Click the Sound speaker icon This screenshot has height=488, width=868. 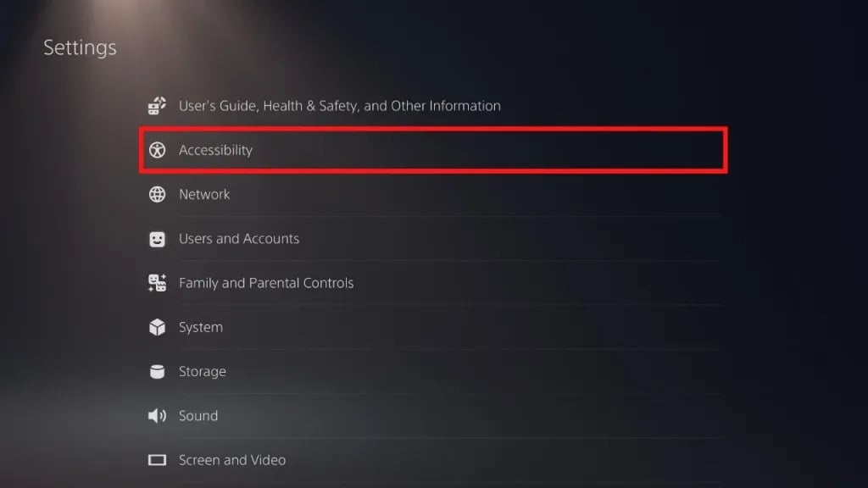pyautogui.click(x=157, y=416)
